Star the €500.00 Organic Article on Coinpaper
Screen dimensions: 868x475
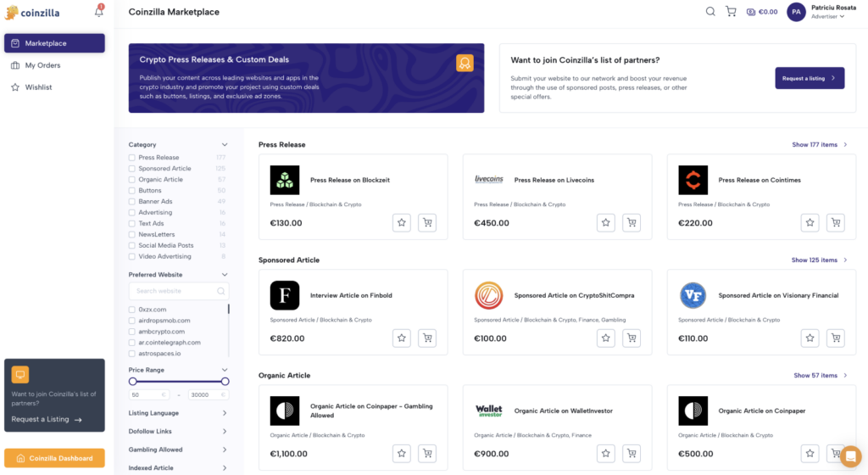[810, 454]
